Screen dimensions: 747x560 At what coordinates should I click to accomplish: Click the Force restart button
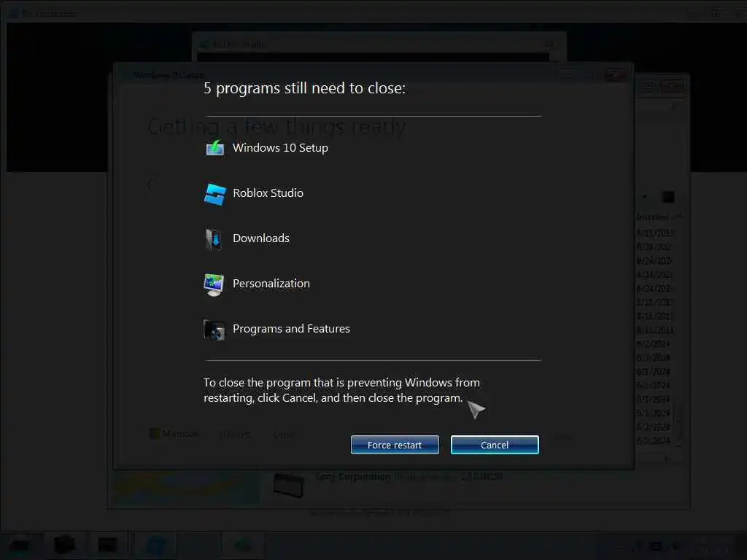pyautogui.click(x=395, y=445)
